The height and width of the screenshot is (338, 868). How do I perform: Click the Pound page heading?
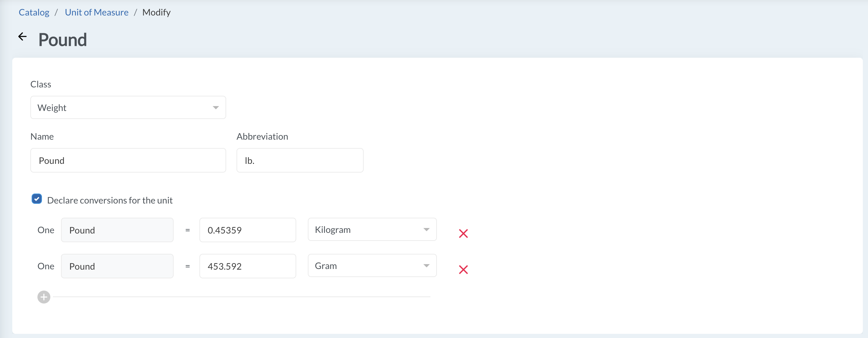click(62, 39)
